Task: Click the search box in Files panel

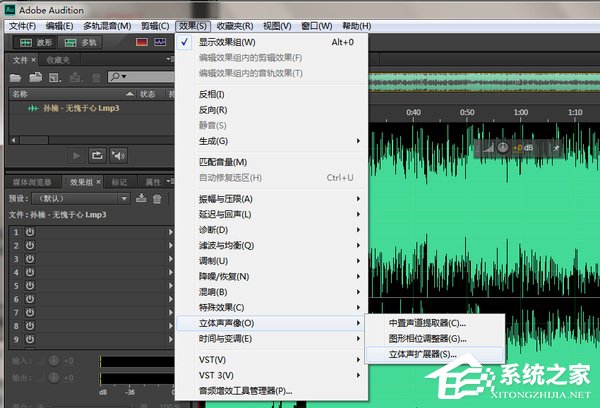Action: point(141,77)
